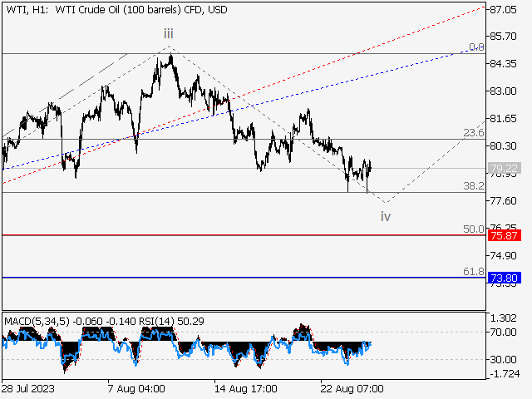Image resolution: width=532 pixels, height=399 pixels.
Task: Click the '22 Aug 07:00' time label
Action: click(352, 388)
